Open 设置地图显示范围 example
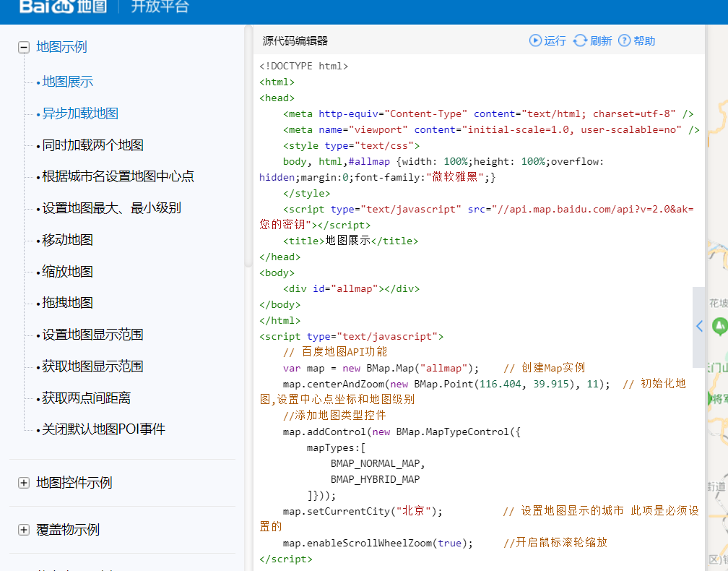Screen dimensions: 728x571 coord(93,335)
